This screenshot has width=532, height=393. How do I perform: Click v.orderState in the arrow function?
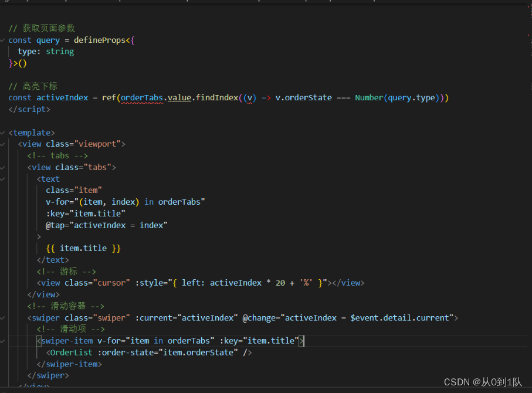pyautogui.click(x=304, y=98)
